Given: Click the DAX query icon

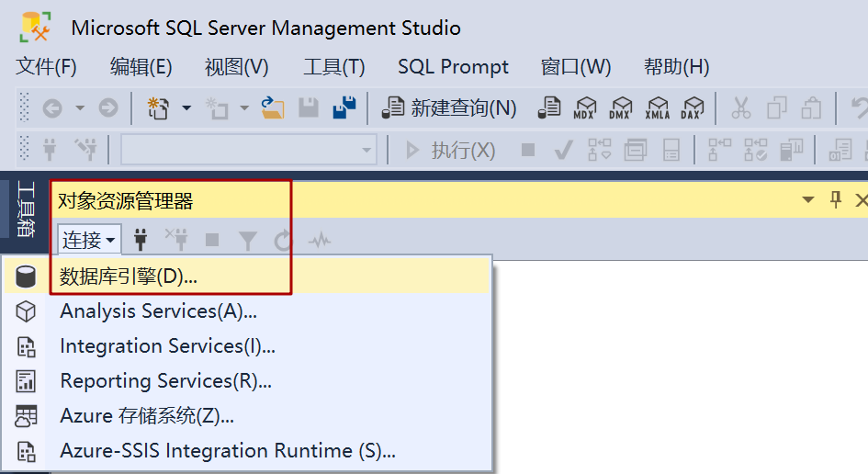Looking at the screenshot, I should pos(692,108).
